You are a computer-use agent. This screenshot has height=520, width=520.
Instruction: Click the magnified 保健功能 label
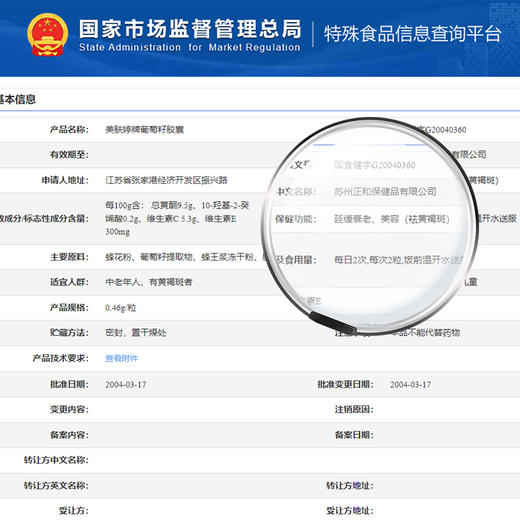[296, 219]
